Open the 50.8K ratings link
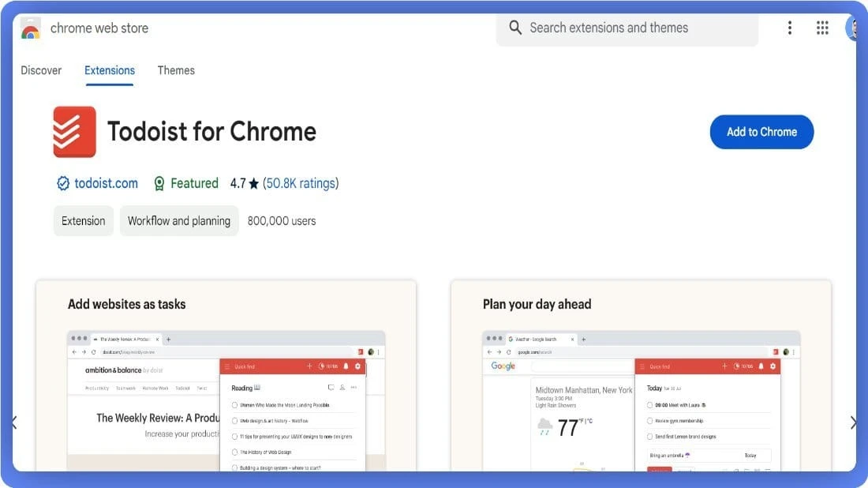This screenshot has width=868, height=488. click(301, 183)
